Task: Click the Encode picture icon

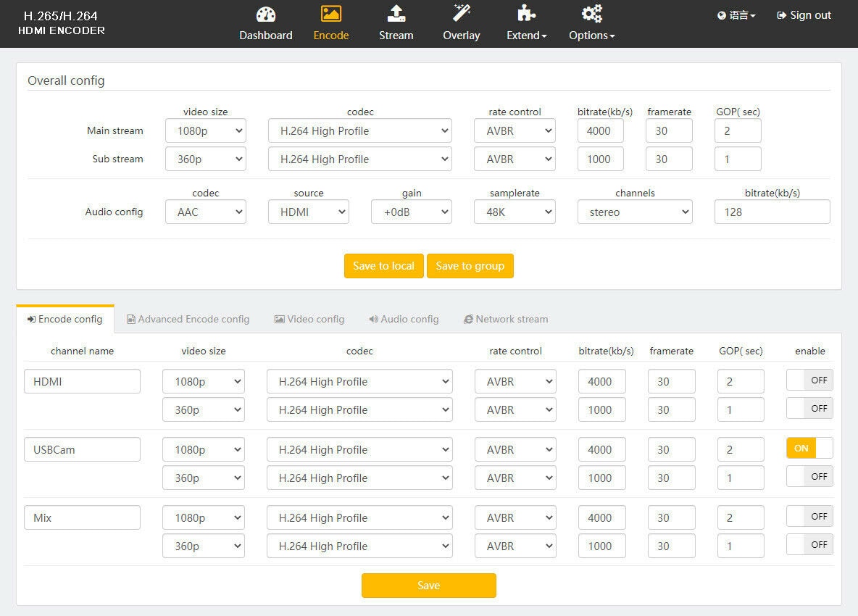Action: (331, 14)
